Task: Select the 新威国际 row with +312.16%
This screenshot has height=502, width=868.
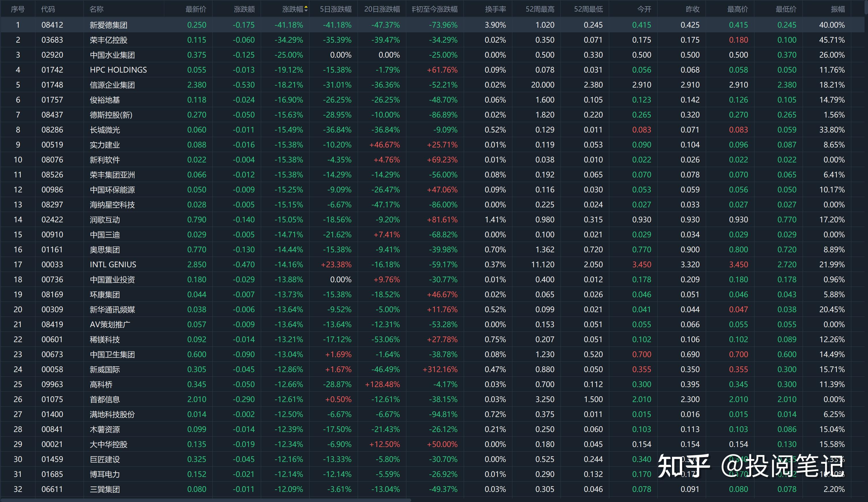Action: (x=105, y=370)
